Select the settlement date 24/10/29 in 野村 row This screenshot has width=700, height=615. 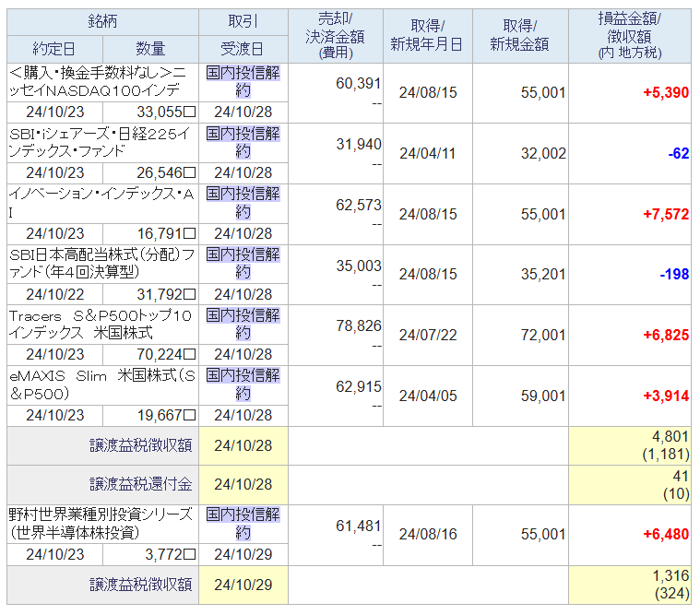(243, 555)
